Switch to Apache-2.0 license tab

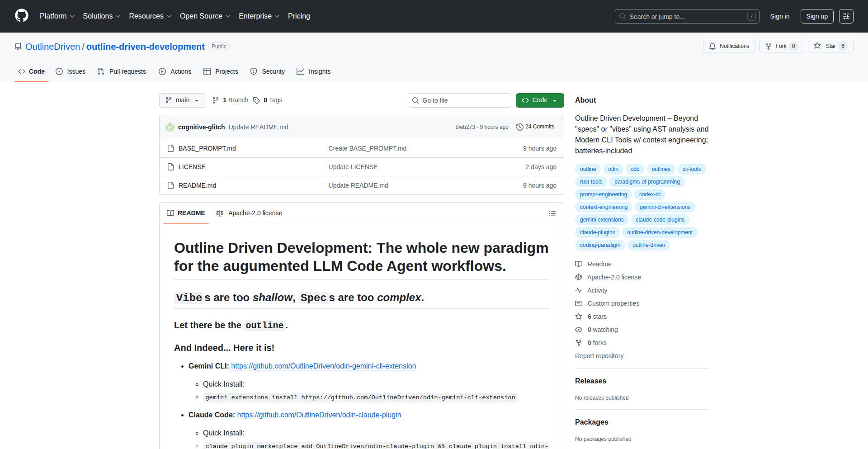(x=249, y=213)
